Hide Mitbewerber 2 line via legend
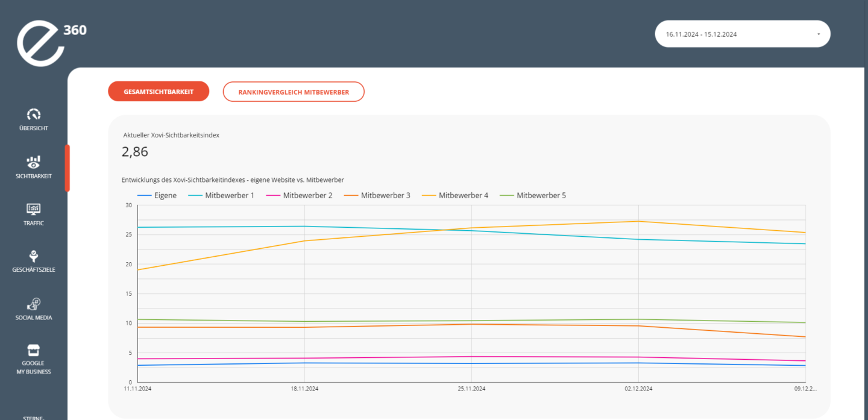Screen dimensions: 868x420 click(x=300, y=195)
